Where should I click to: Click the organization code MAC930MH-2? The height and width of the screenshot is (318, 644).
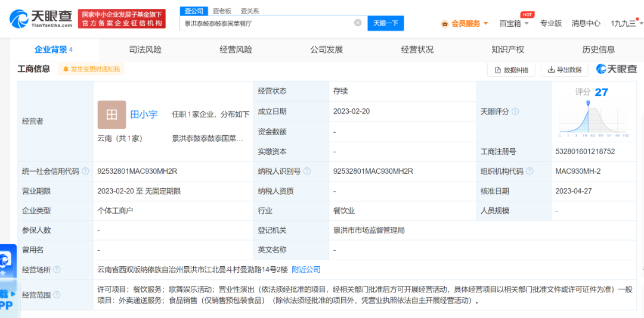[x=577, y=171]
